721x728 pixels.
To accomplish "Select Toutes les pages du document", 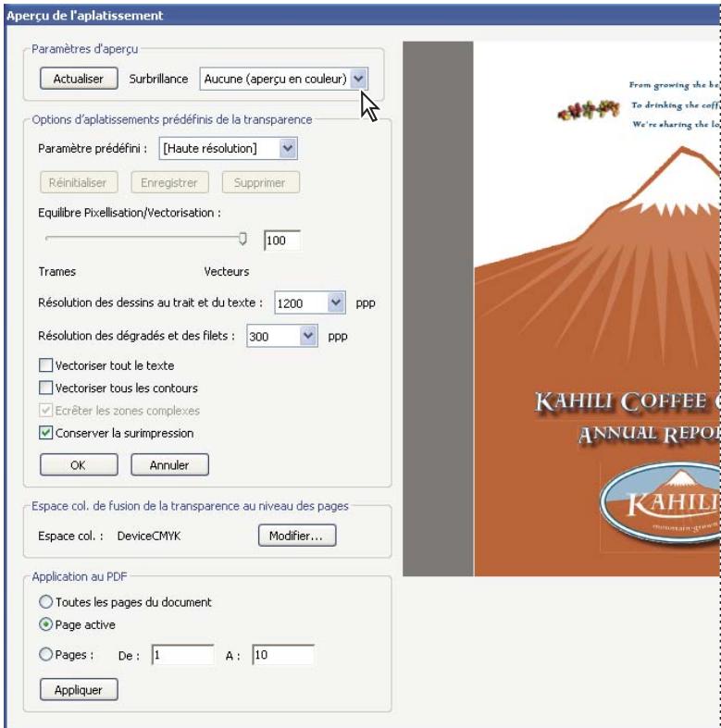I will coord(45,602).
